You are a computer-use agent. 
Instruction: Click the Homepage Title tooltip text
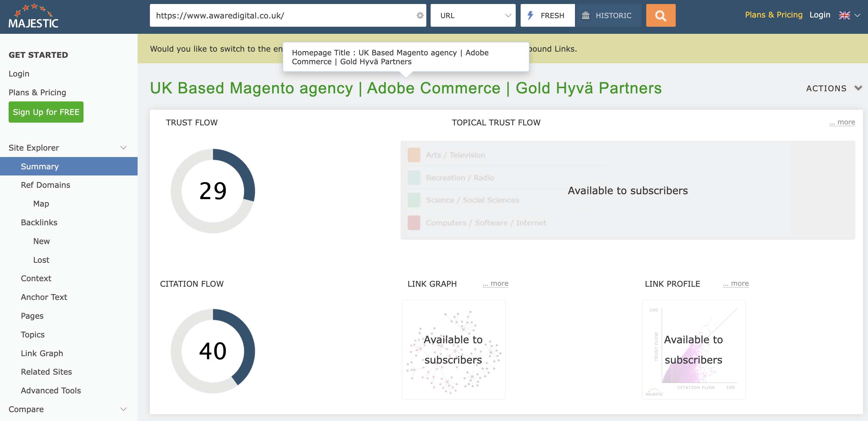(x=390, y=57)
